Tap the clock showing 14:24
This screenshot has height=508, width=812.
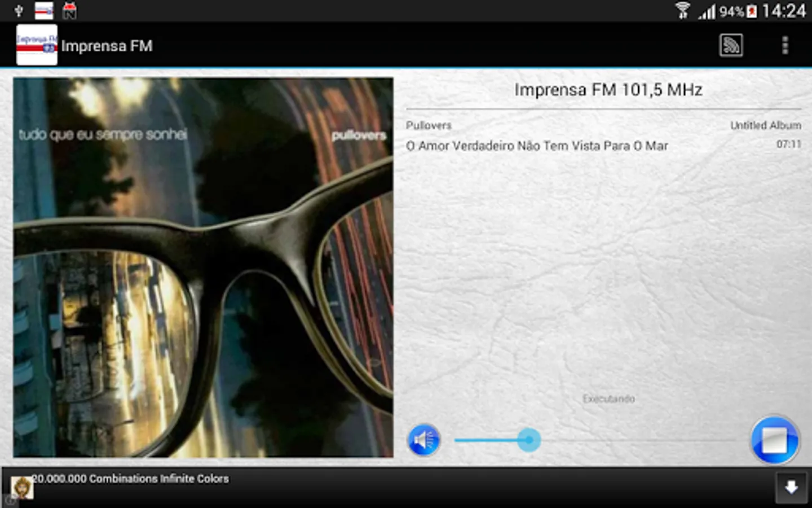[784, 11]
